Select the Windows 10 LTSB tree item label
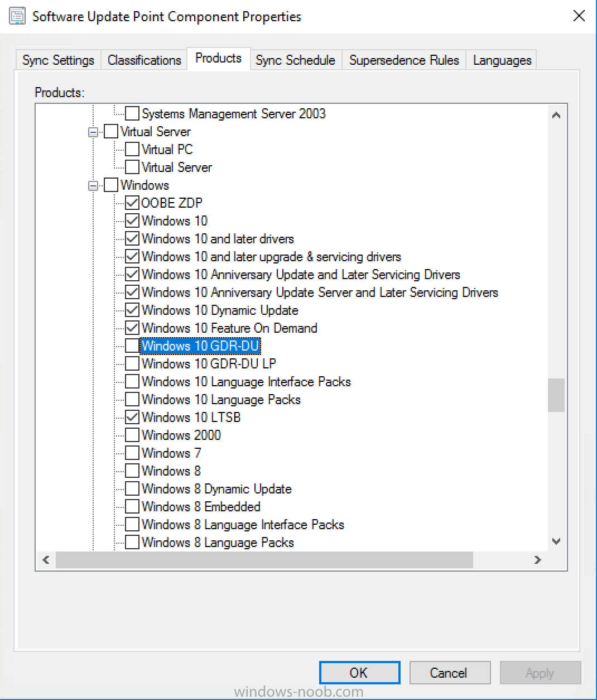This screenshot has height=700, width=597. coord(191,418)
